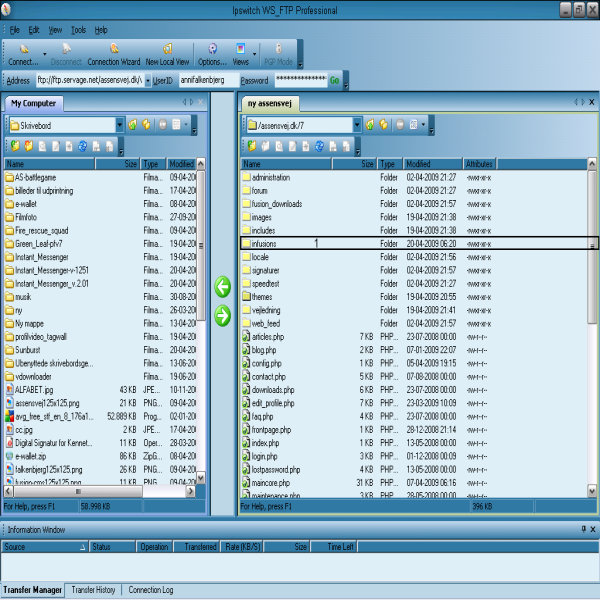600x600 pixels.
Task: Open the File menu
Action: (15, 30)
